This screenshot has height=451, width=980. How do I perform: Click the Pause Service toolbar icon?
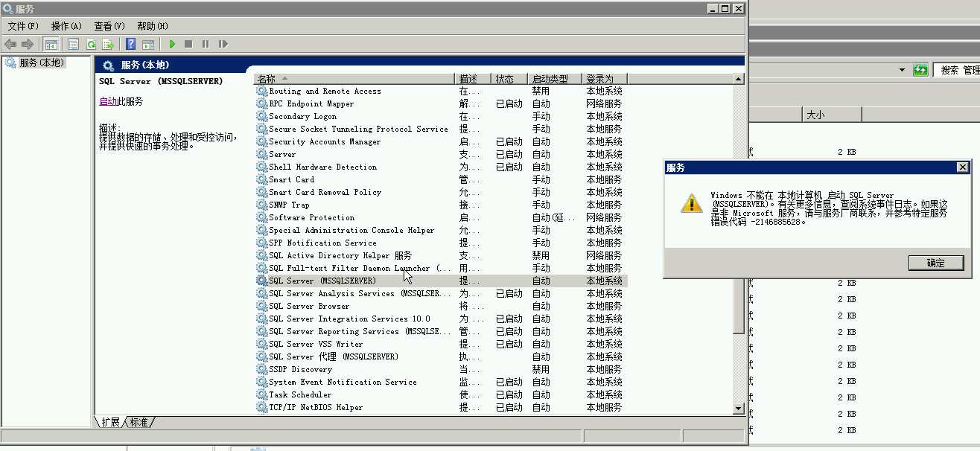[206, 44]
